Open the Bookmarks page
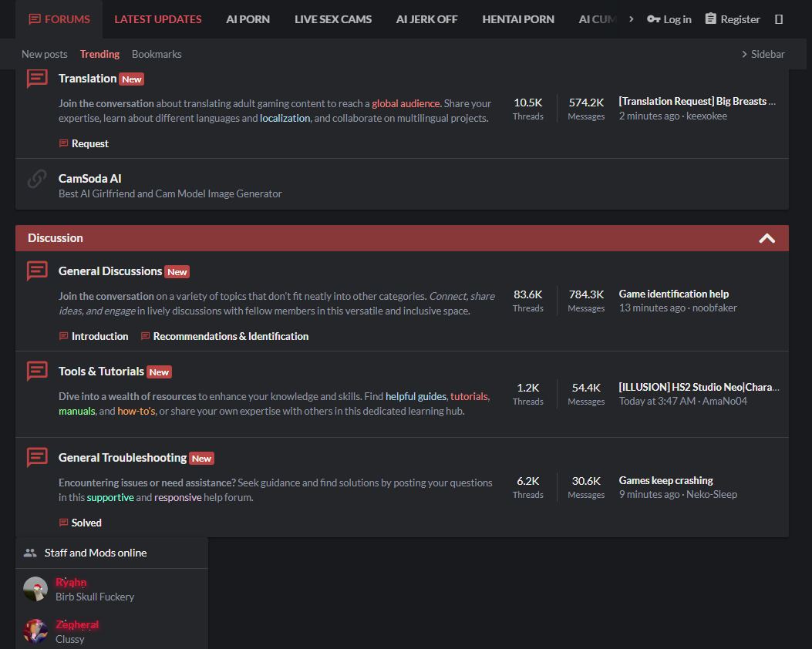Image resolution: width=812 pixels, height=649 pixels. (157, 54)
